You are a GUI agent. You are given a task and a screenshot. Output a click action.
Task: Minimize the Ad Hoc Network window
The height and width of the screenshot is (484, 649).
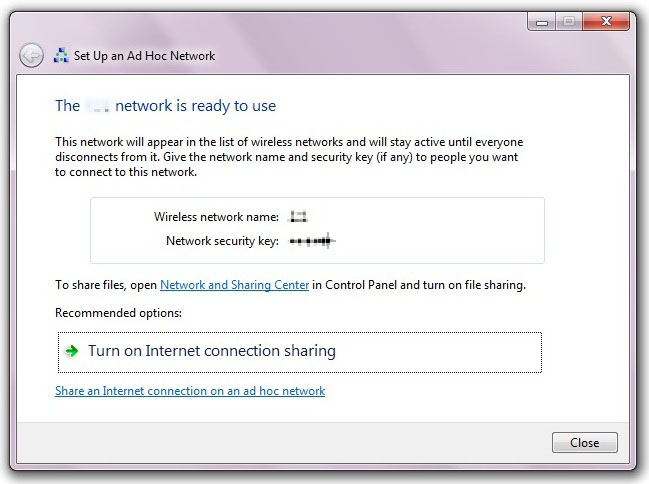click(x=542, y=22)
